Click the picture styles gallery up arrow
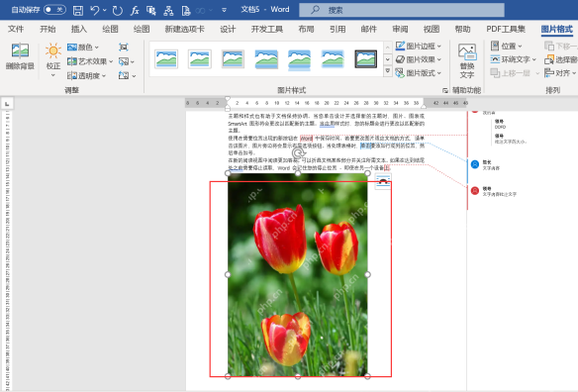Image resolution: width=578 pixels, height=392 pixels. (387, 48)
